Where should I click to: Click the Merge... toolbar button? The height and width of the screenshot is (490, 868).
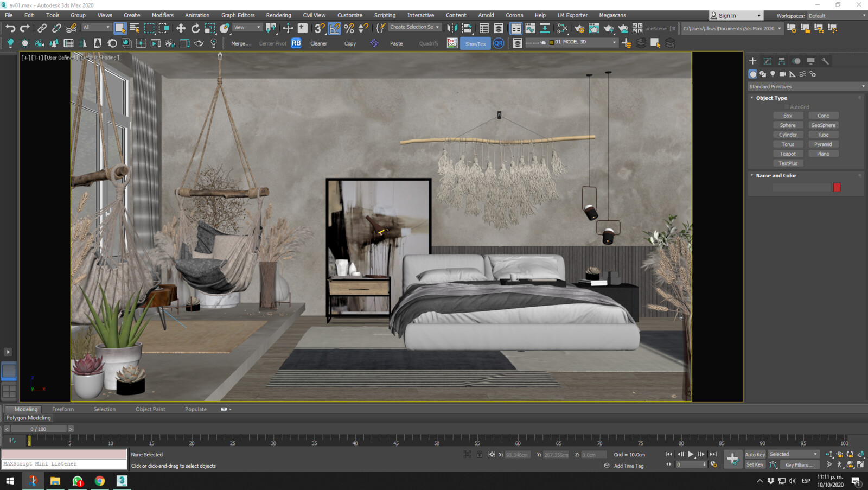pyautogui.click(x=241, y=43)
